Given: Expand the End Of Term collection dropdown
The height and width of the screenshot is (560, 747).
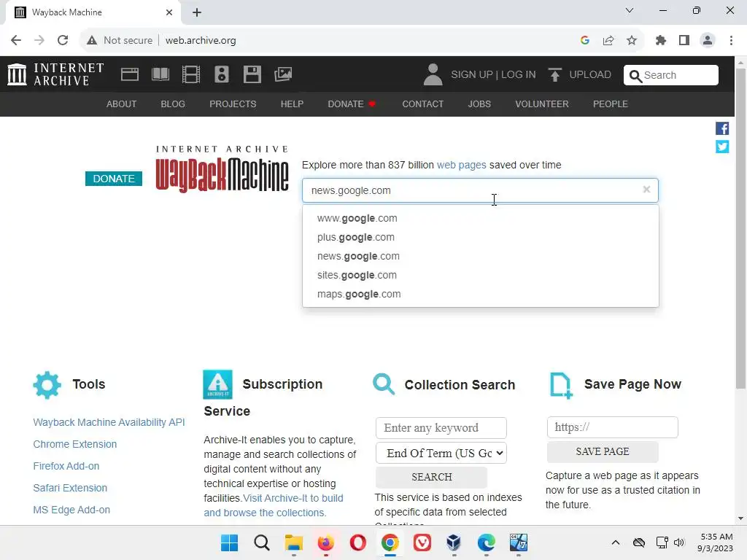Looking at the screenshot, I should [x=441, y=453].
